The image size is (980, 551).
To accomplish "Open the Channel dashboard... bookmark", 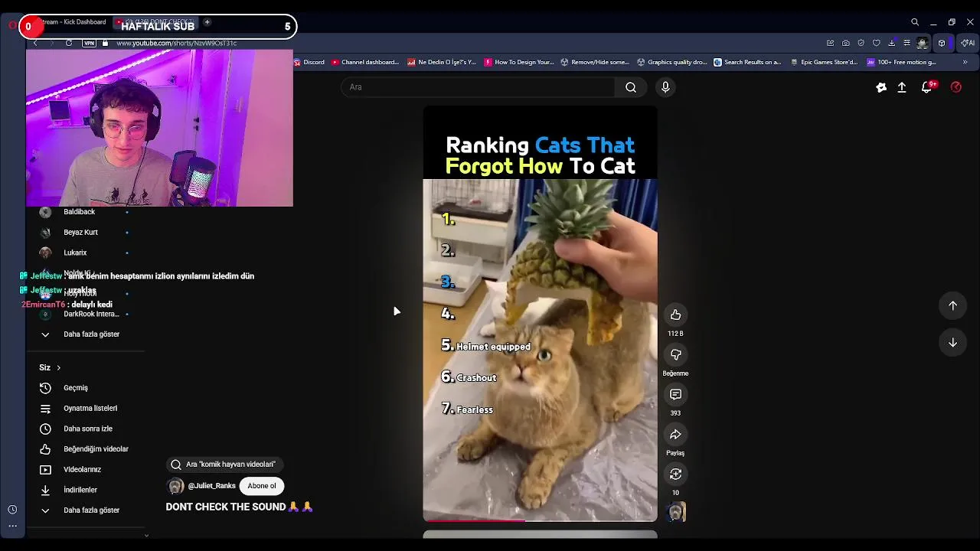I will (x=365, y=62).
